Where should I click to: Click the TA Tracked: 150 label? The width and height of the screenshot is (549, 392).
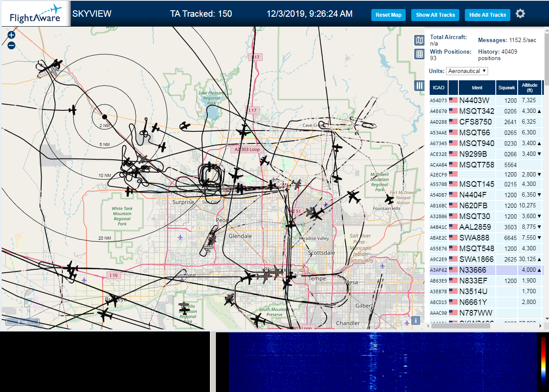(201, 14)
